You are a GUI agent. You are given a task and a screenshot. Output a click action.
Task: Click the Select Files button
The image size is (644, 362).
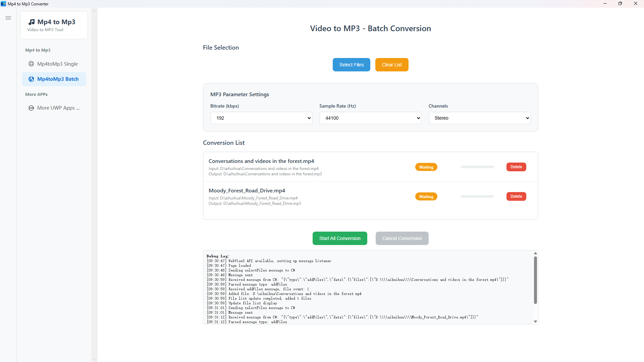point(351,64)
